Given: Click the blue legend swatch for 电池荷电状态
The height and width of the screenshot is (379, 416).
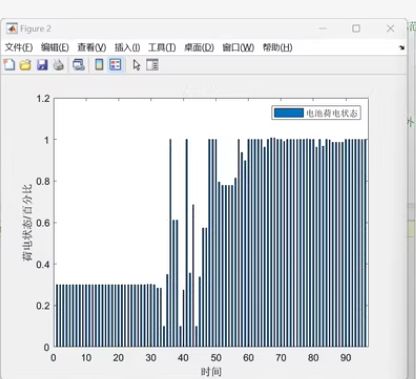Looking at the screenshot, I should [x=289, y=113].
